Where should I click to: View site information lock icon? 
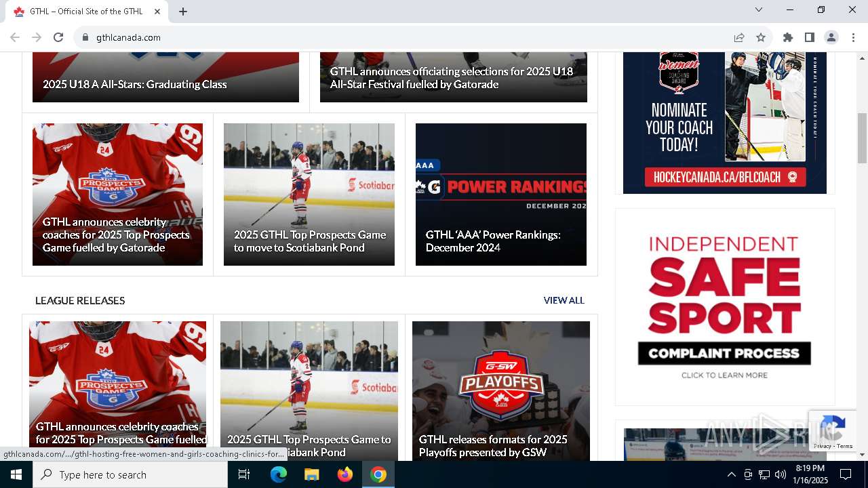(x=85, y=37)
